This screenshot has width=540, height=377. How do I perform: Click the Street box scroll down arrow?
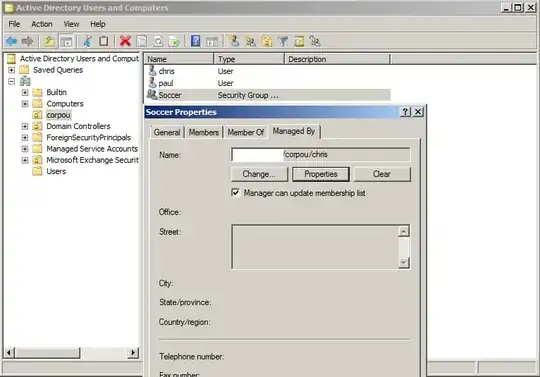click(x=404, y=263)
